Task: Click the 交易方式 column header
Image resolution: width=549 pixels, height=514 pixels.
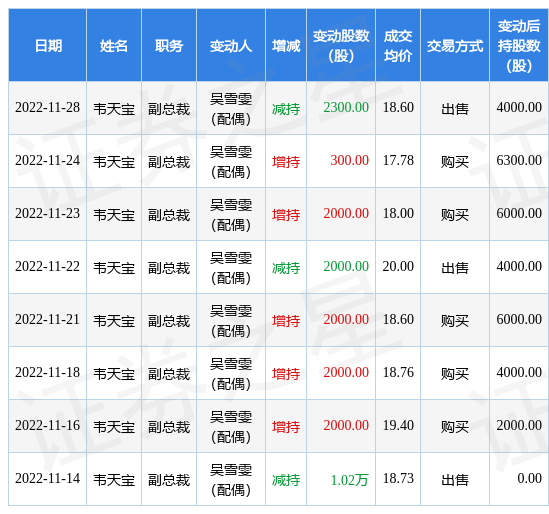Action: 455,46
